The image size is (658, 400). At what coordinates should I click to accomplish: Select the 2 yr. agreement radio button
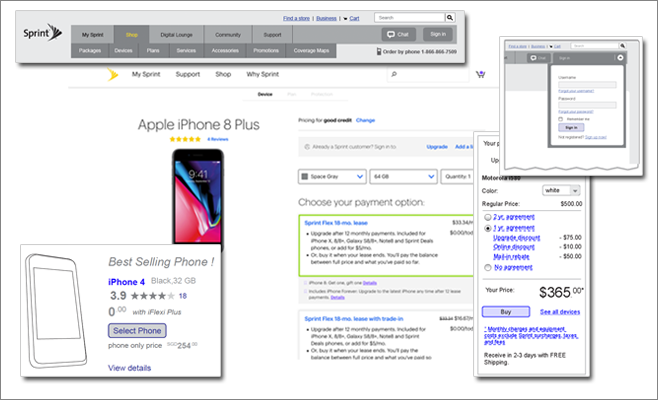pos(487,216)
